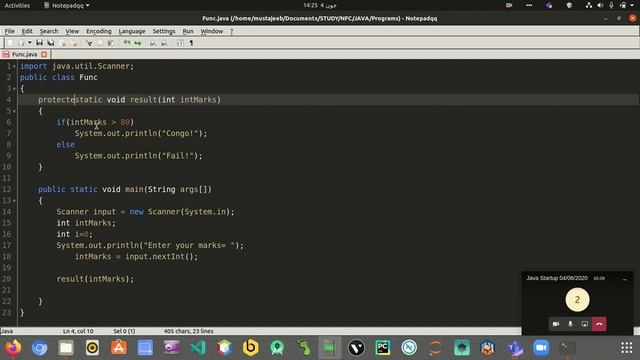This screenshot has height=360, width=640.
Task: Click the Save All toolbar icon
Action: click(x=51, y=43)
